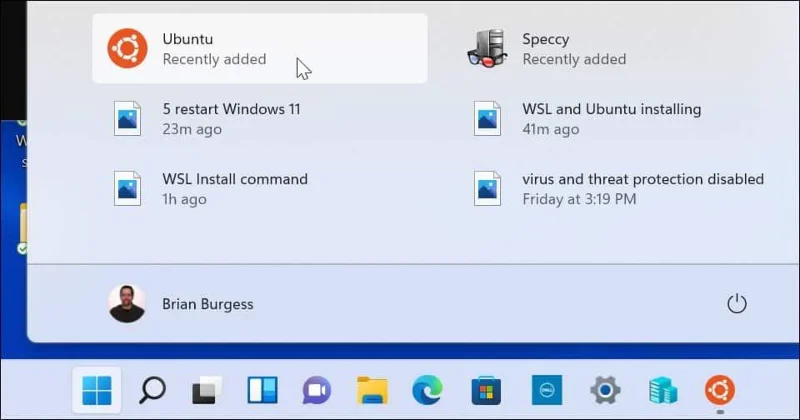Image resolution: width=800 pixels, height=420 pixels.
Task: Open Brian Burgess profile picture menu
Action: [x=127, y=304]
